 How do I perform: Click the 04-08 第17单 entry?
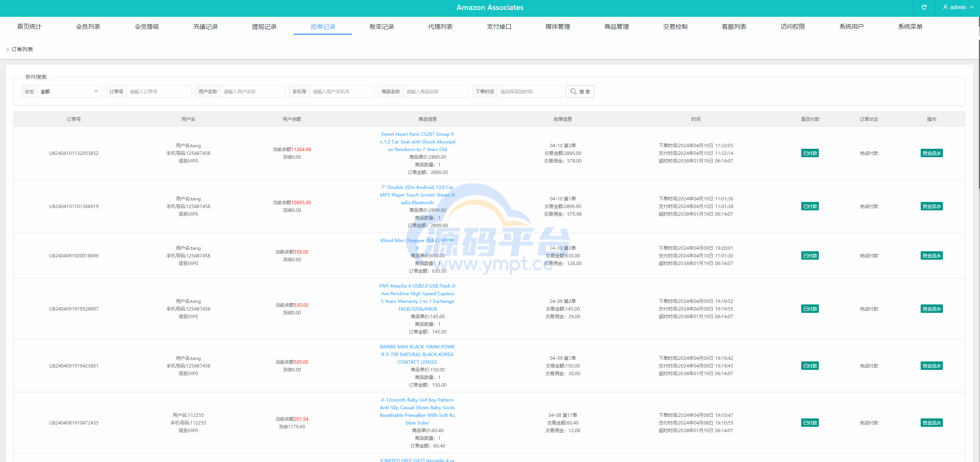(563, 415)
